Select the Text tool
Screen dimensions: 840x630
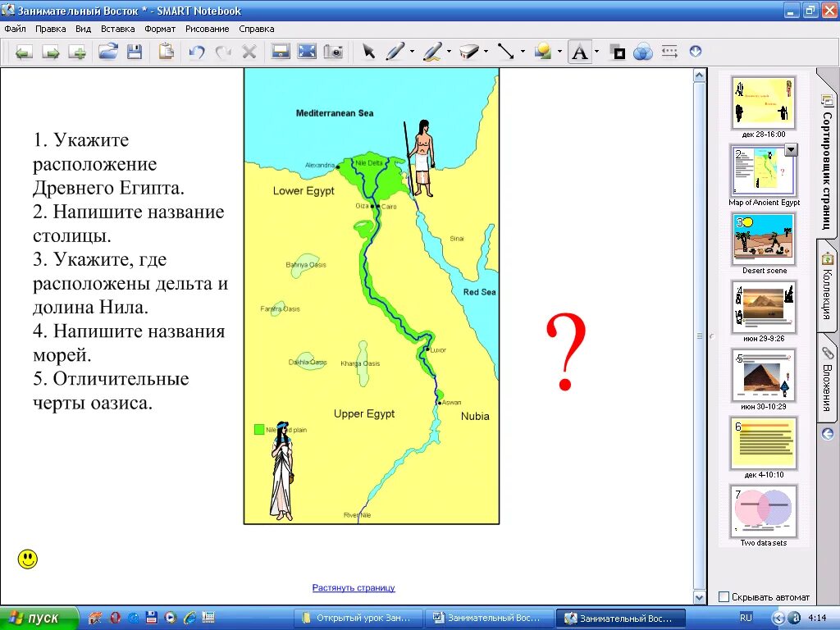(580, 52)
